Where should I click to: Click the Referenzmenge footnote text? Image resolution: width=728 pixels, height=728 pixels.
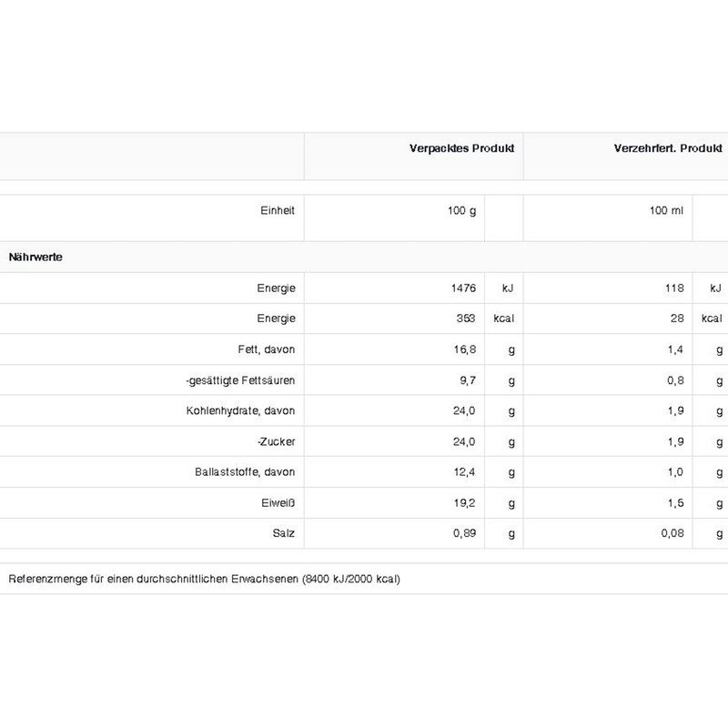point(204,579)
